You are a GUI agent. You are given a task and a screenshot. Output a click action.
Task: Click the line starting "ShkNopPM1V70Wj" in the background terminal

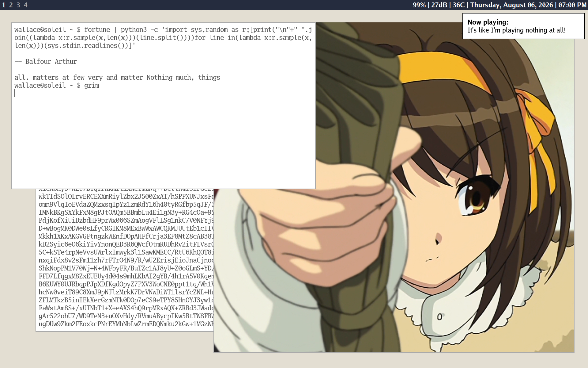pos(126,268)
